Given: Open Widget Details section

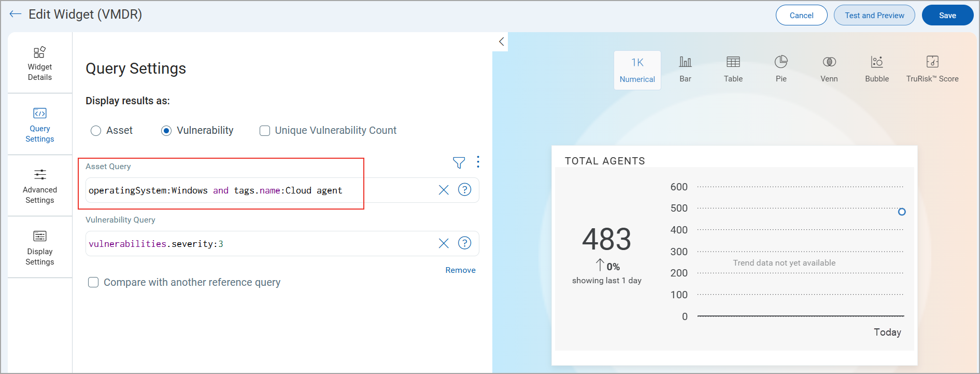Looking at the screenshot, I should 40,63.
